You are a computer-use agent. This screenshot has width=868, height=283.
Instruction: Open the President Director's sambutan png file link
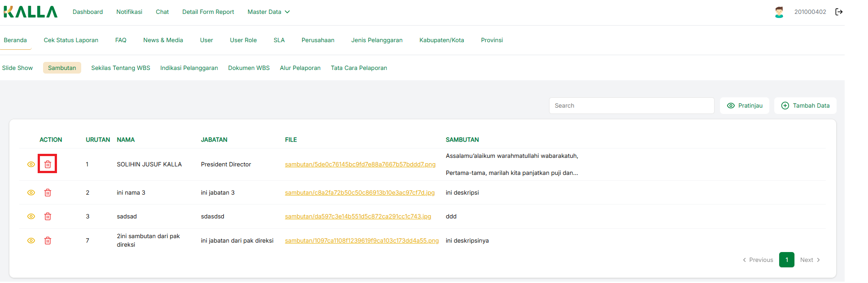pos(360,165)
